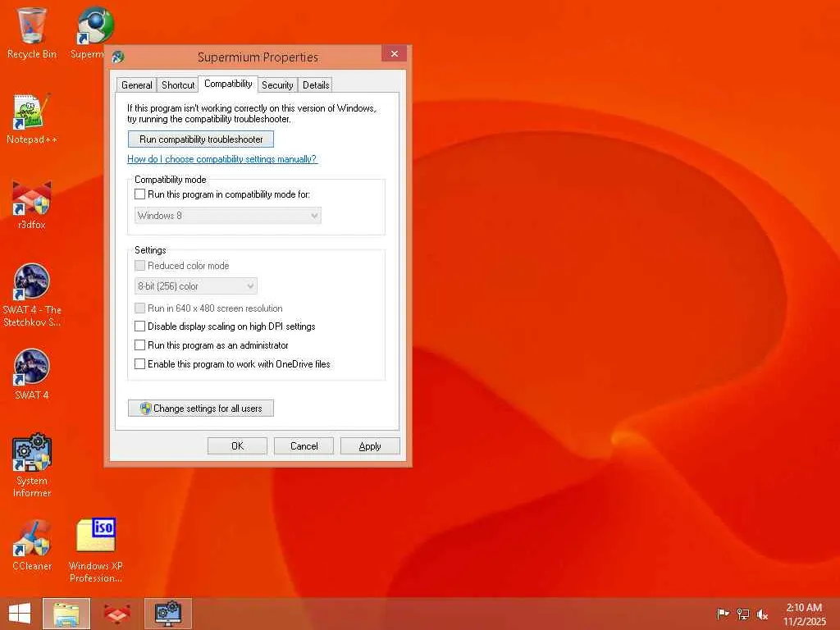Select the CCleaner desktop shortcut
This screenshot has height=630, width=840.
point(32,546)
